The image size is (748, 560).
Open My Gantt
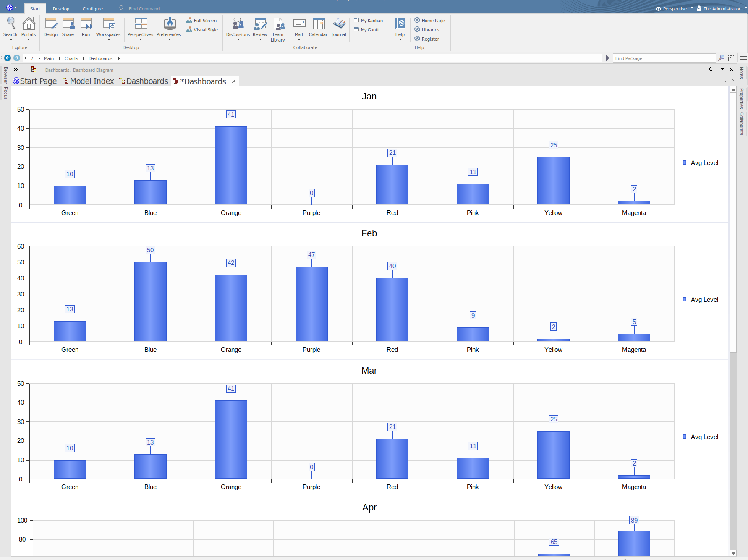tap(366, 30)
